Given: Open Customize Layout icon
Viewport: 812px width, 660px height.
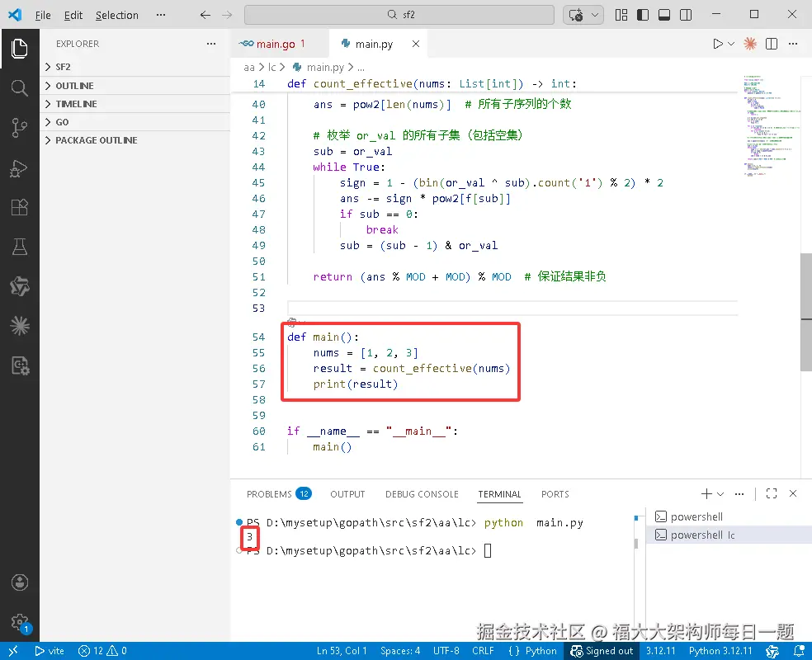Looking at the screenshot, I should [x=621, y=15].
